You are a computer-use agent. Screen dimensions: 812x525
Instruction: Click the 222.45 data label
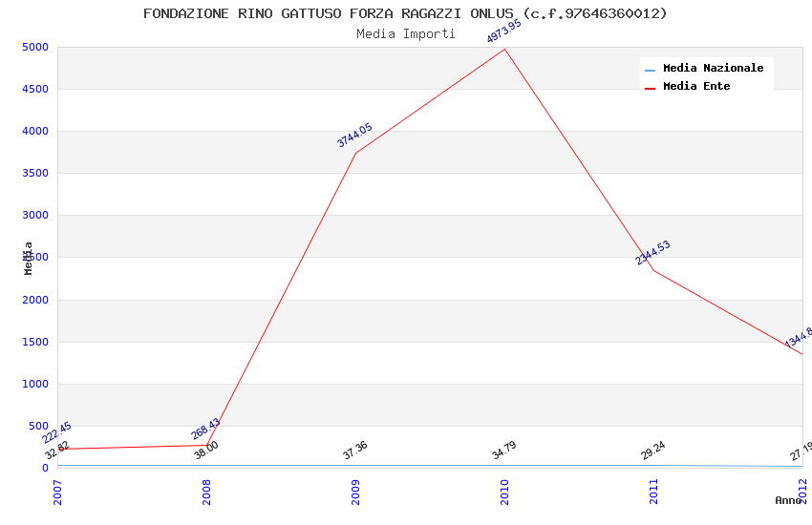(56, 433)
